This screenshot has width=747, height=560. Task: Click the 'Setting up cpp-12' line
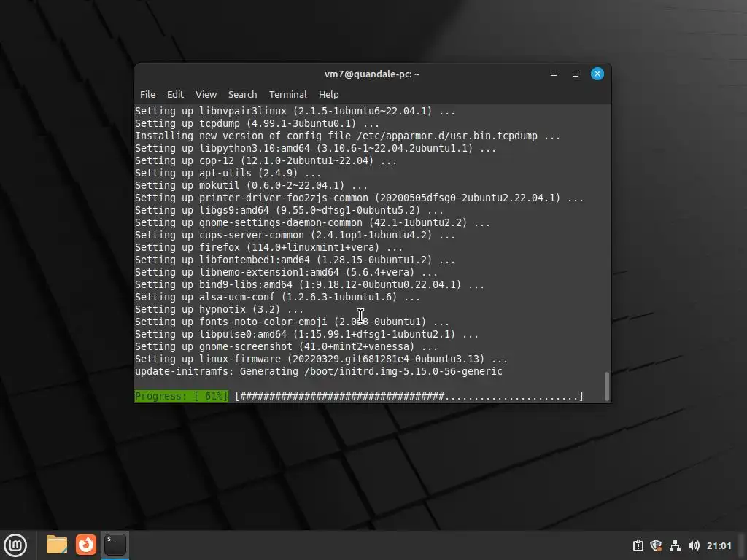[266, 160]
